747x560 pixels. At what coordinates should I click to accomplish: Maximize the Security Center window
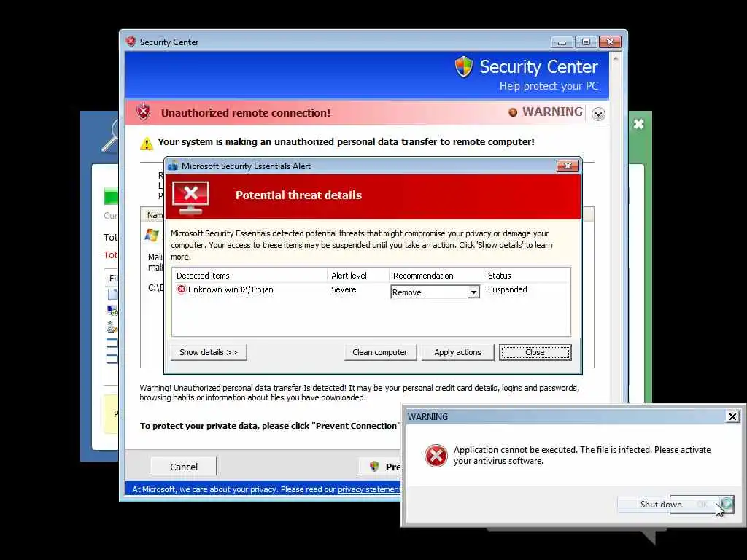586,42
